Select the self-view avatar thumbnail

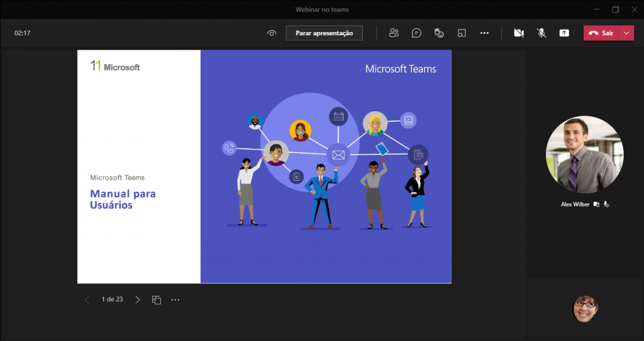pos(585,309)
